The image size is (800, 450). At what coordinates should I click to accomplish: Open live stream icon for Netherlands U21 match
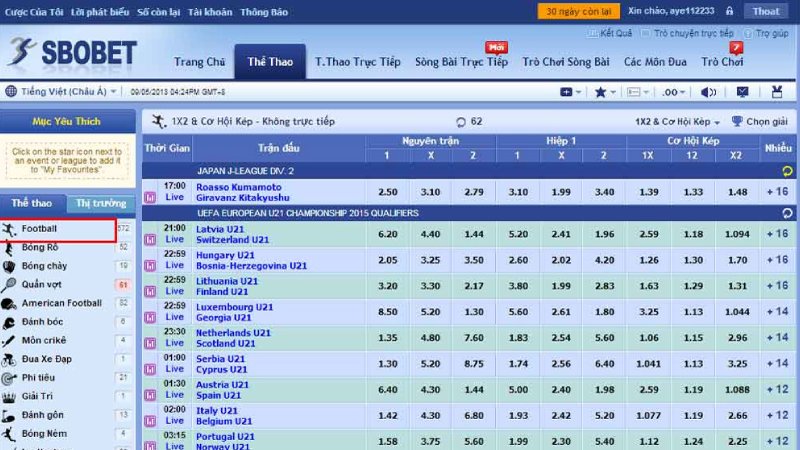[x=150, y=343]
